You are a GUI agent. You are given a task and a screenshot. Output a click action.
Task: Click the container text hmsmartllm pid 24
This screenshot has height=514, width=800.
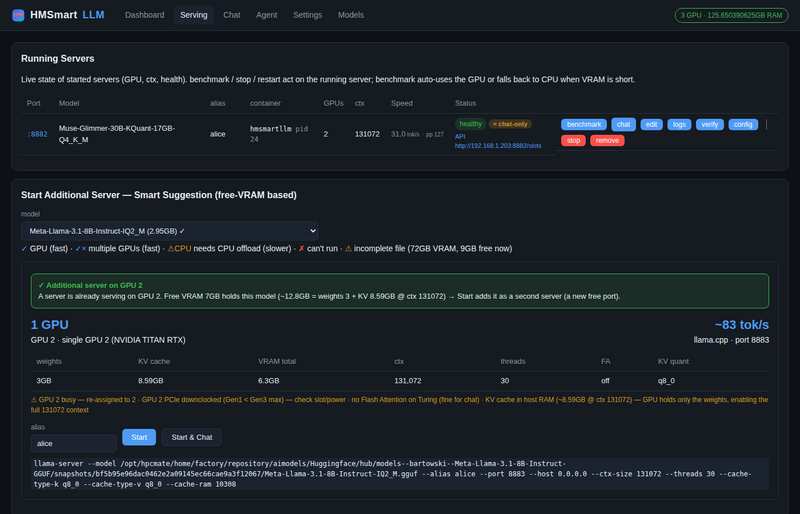279,134
